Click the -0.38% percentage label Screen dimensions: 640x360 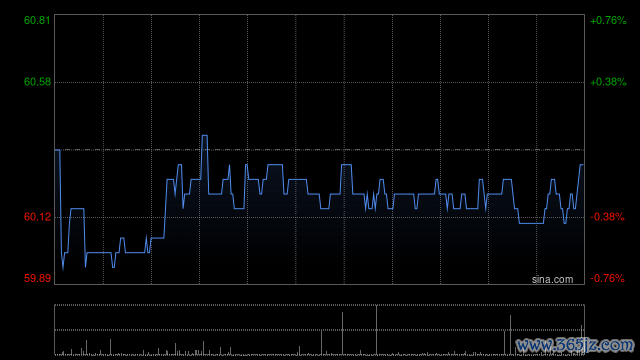tap(607, 217)
